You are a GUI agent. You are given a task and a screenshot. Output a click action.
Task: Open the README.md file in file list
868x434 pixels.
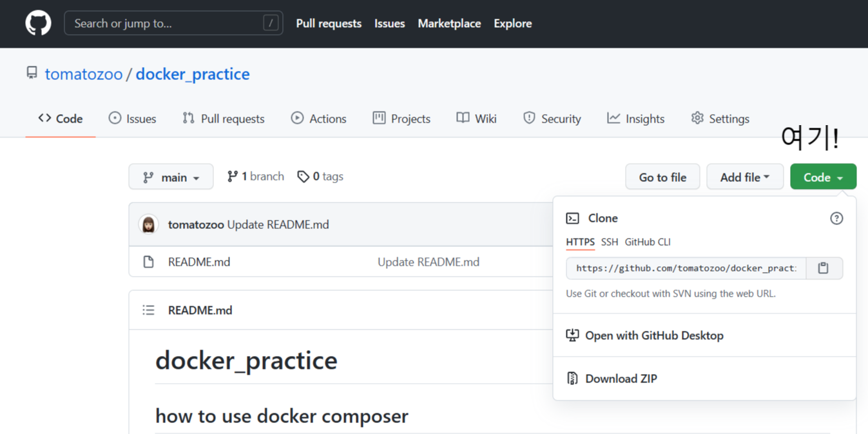199,262
